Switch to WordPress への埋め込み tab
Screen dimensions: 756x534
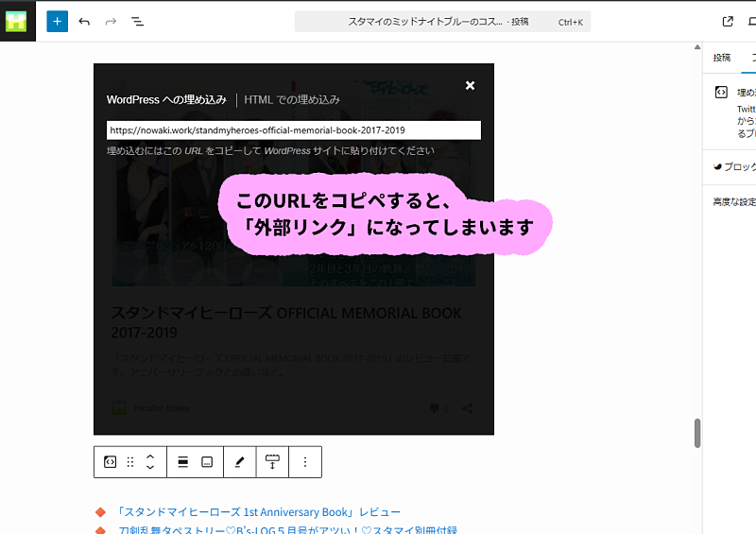[166, 100]
